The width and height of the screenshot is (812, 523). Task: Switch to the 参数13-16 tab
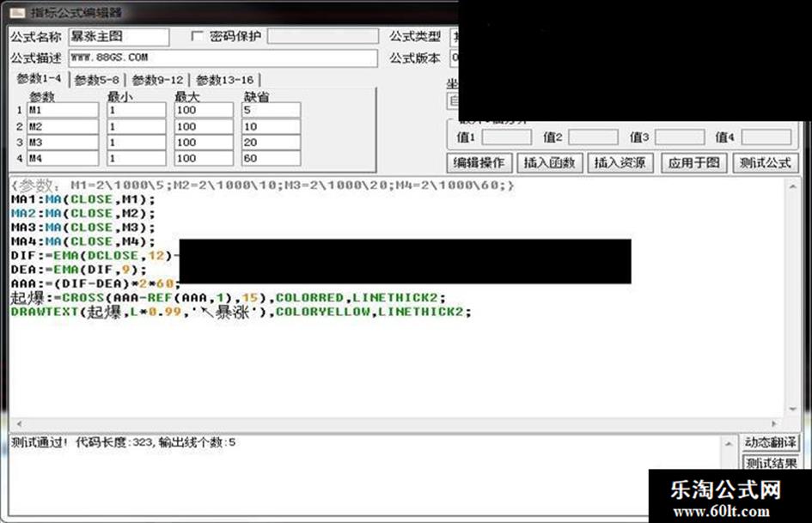click(225, 80)
